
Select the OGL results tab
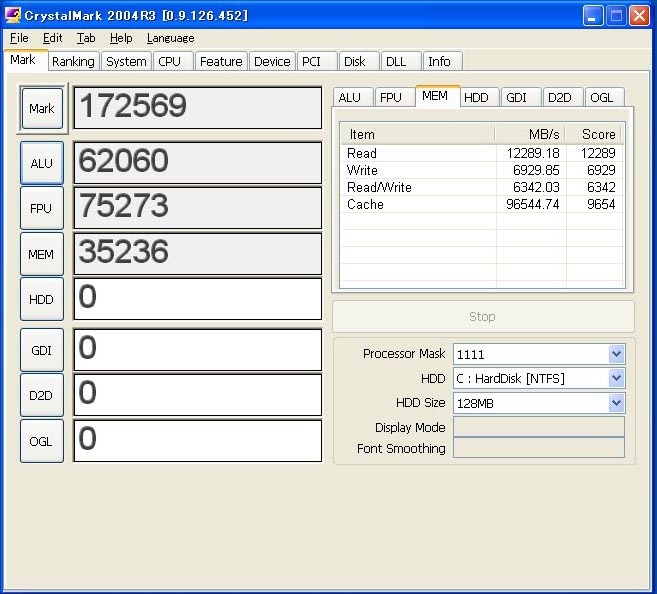602,97
